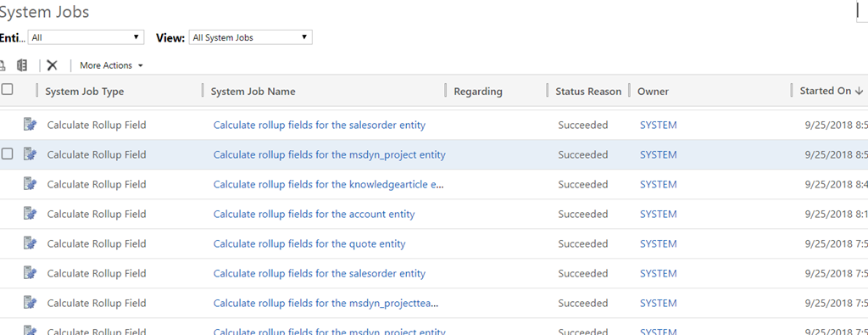The width and height of the screenshot is (868, 335).
Task: Open the SYSTEM owner link on the account entity row
Action: click(x=658, y=215)
